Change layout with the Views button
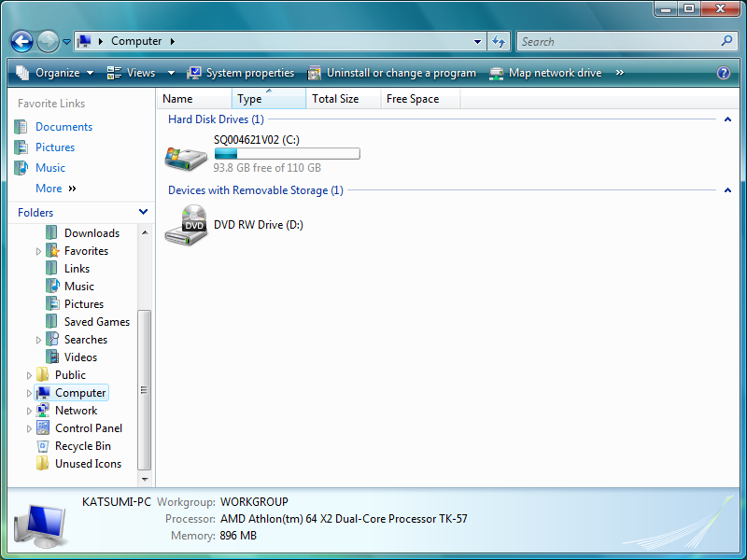747x560 pixels. click(x=132, y=73)
